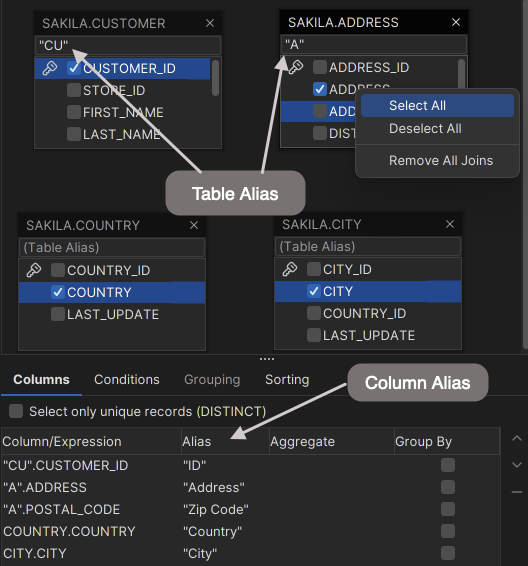The image size is (528, 566).
Task: Switch to the Grouping tab
Action: pos(212,379)
